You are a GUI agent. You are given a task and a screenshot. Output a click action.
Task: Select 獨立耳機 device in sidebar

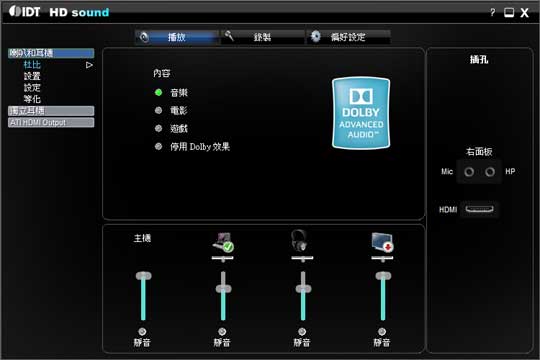coord(51,111)
